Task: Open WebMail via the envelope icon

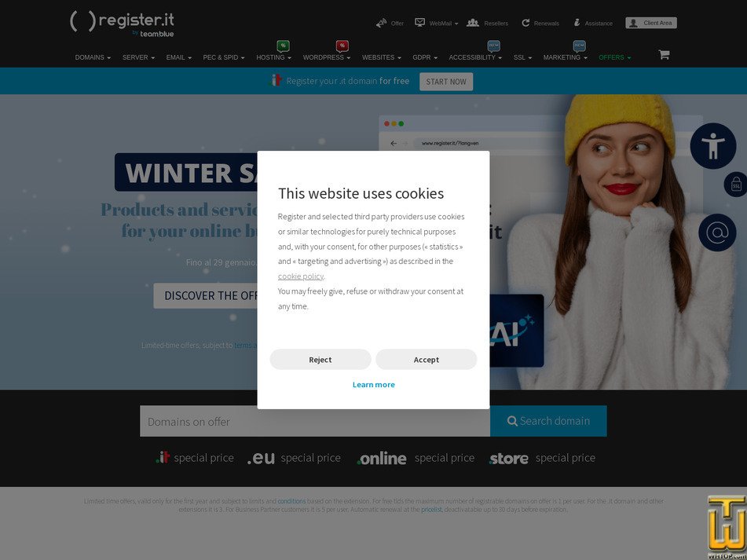Action: [x=419, y=23]
